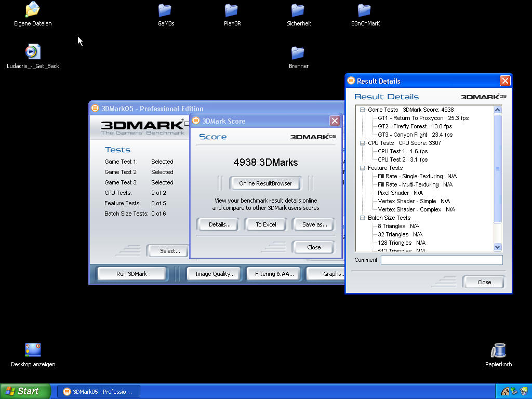This screenshot has width=532, height=399.
Task: Select Pixel Shader row
Action: coord(400,193)
